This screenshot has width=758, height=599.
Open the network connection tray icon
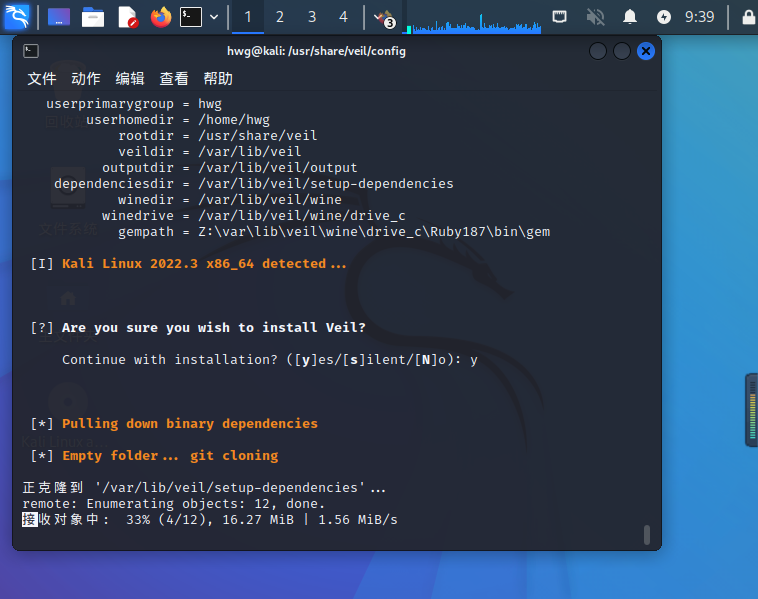559,17
